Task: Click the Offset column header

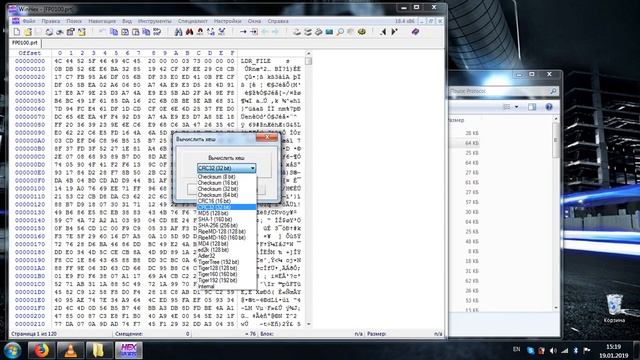Action: tap(30, 53)
